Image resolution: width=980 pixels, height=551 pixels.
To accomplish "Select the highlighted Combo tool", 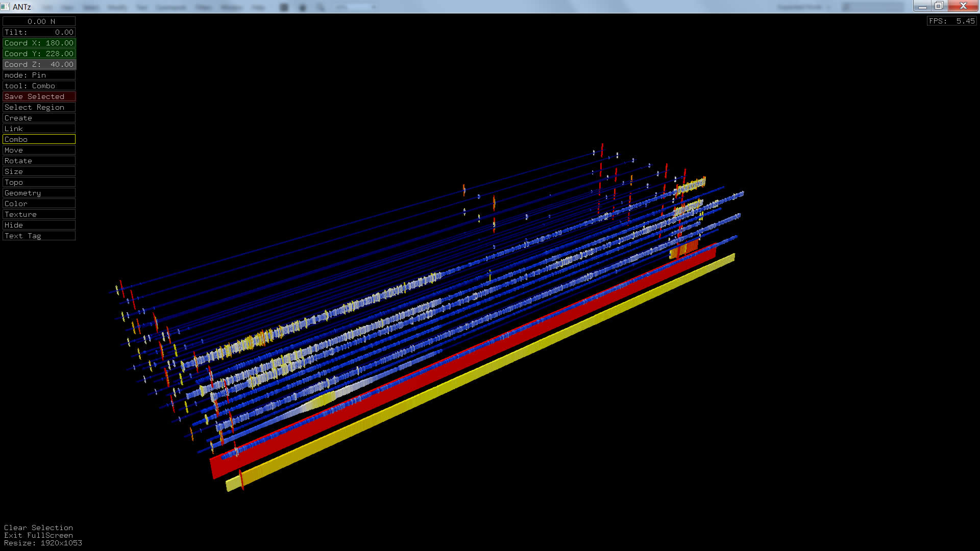I will [x=39, y=139].
